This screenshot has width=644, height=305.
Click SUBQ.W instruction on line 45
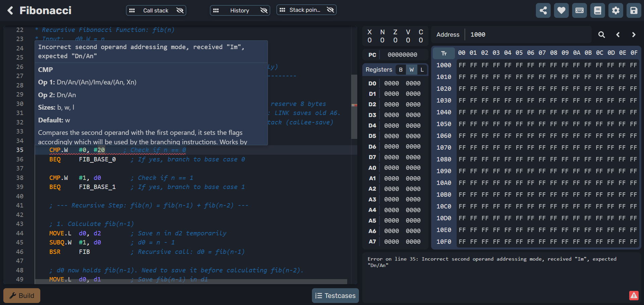pyautogui.click(x=60, y=242)
